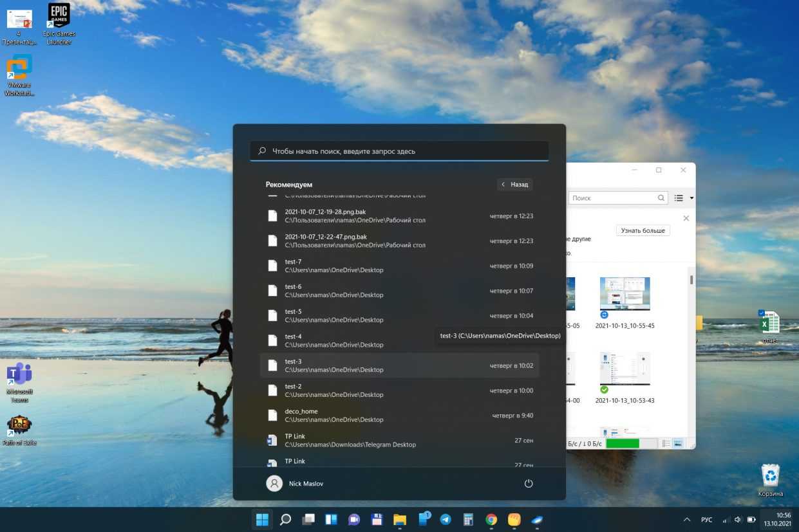Image resolution: width=799 pixels, height=532 pixels.
Task: Open the view options dropdown arrow
Action: point(691,198)
